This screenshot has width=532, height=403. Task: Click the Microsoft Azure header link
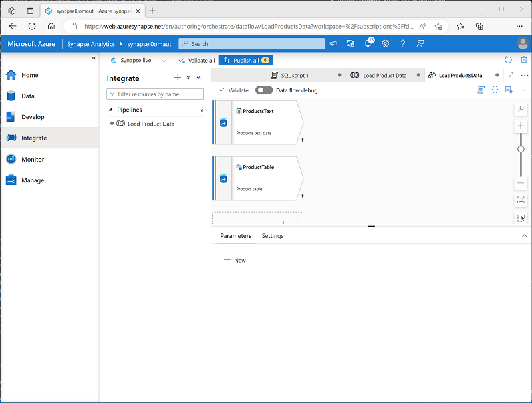pyautogui.click(x=31, y=44)
